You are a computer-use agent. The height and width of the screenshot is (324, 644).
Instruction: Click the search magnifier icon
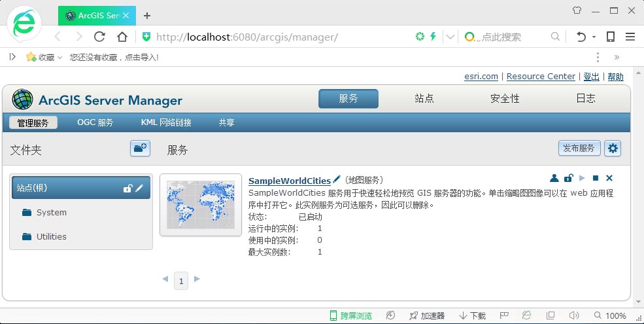(555, 37)
